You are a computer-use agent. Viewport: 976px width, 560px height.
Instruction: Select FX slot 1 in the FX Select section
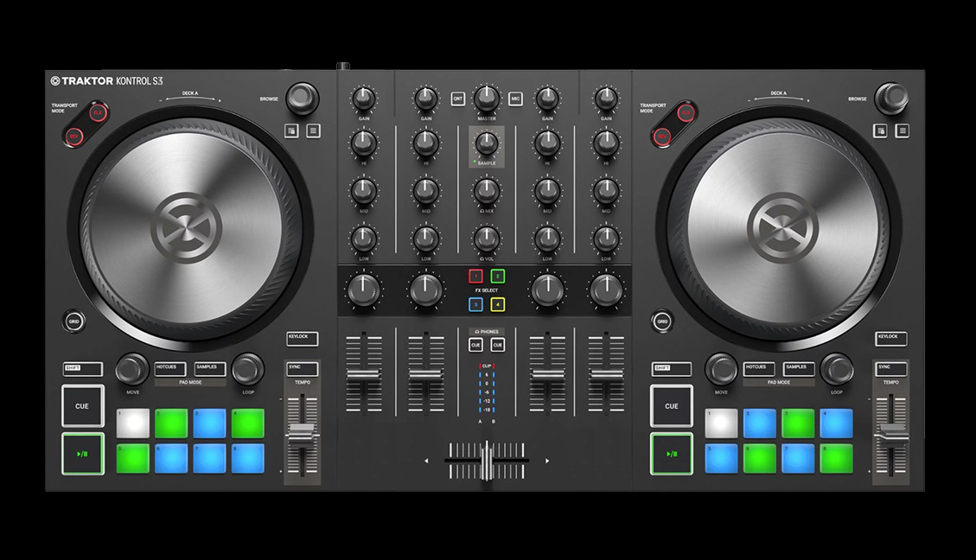click(478, 274)
